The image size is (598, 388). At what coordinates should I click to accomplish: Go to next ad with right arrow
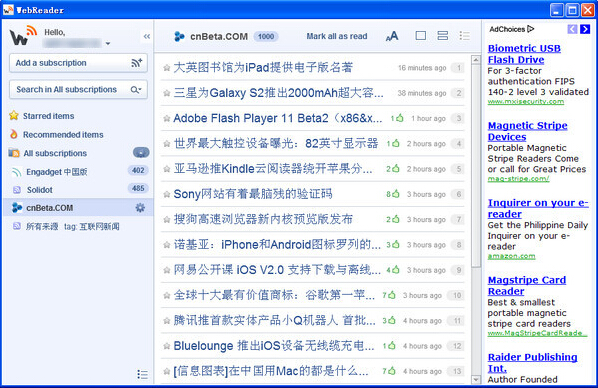585,29
